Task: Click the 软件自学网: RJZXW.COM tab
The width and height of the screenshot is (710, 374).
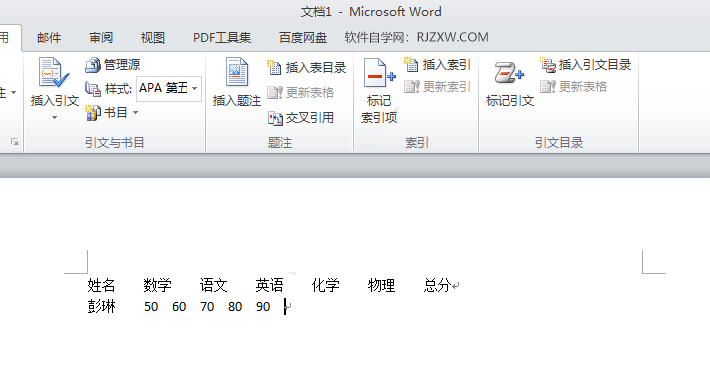Action: [x=416, y=37]
